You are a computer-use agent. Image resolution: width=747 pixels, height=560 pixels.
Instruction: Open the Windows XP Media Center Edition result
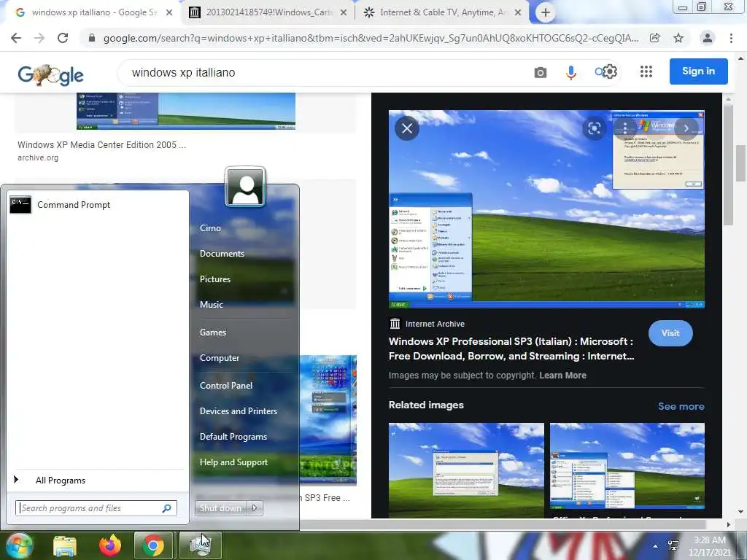tap(101, 145)
